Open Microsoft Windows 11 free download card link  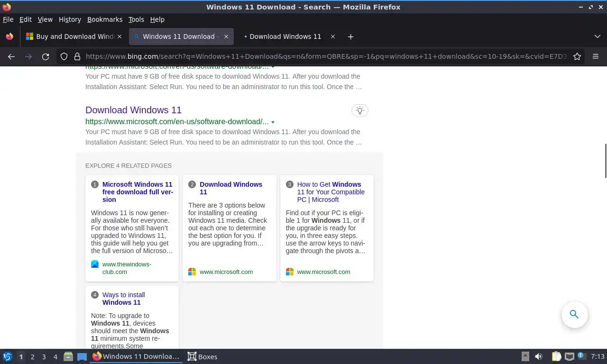click(138, 192)
